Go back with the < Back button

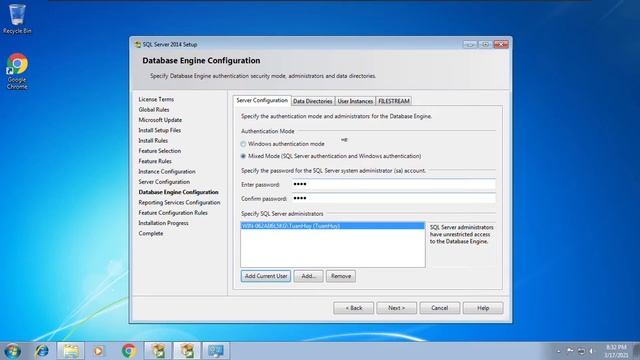353,308
